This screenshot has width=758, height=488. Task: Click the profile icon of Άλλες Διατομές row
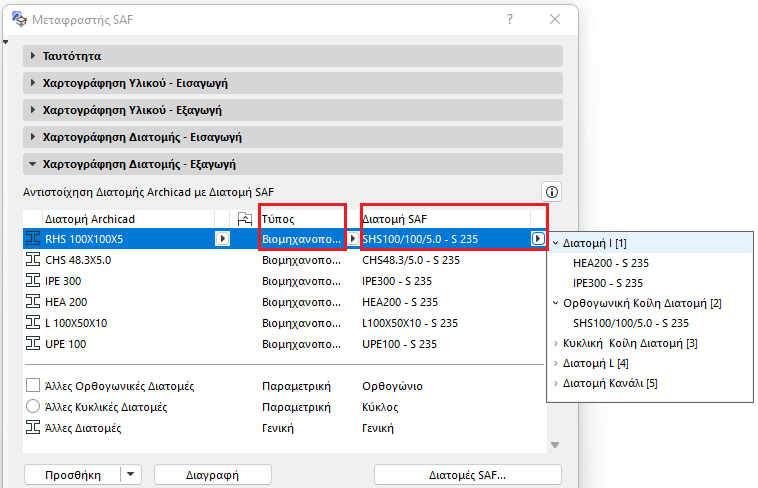[x=33, y=428]
